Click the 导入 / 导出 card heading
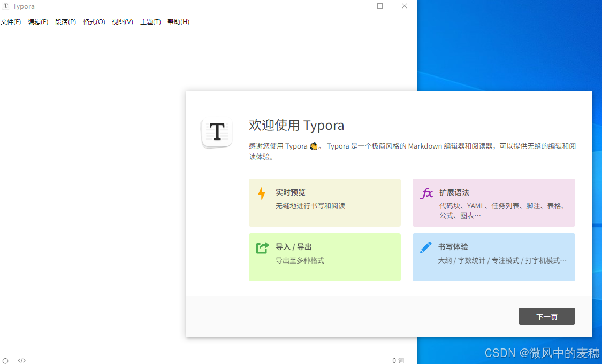The height and width of the screenshot is (364, 602). 294,247
